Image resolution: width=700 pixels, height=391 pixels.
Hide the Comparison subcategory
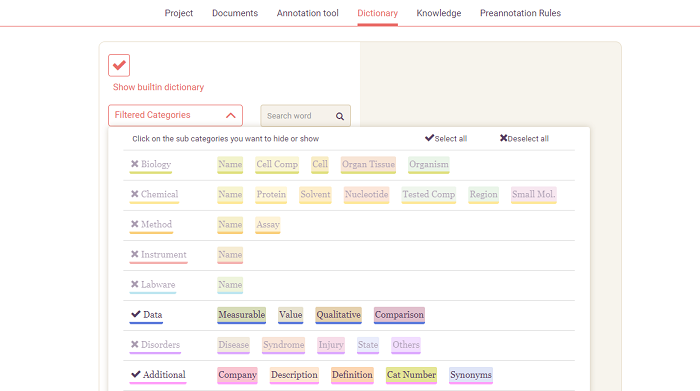[399, 315]
